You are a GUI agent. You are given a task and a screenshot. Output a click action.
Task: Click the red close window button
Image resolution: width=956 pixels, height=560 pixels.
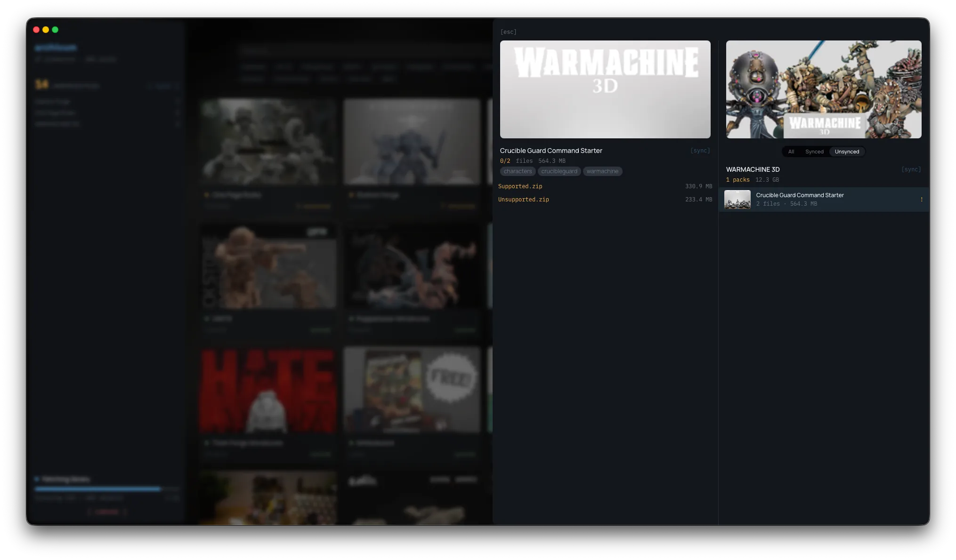pos(36,30)
